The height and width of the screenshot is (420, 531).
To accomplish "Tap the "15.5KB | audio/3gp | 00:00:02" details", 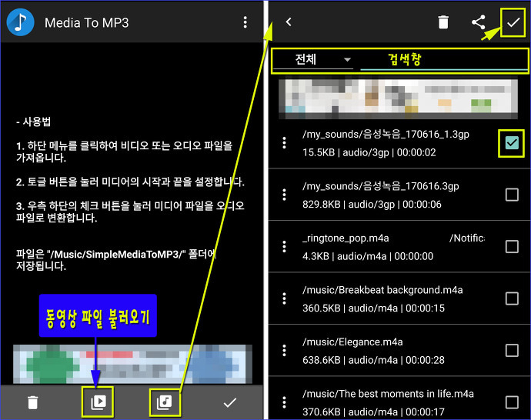I will [x=369, y=152].
